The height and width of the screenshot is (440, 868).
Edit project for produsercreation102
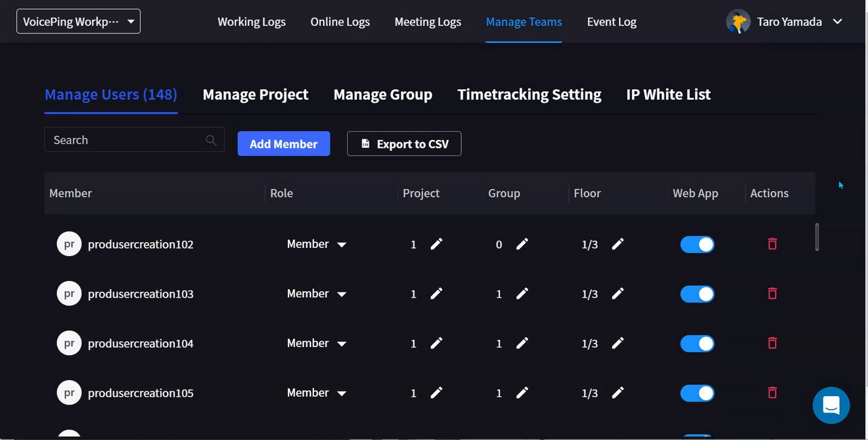pos(436,244)
